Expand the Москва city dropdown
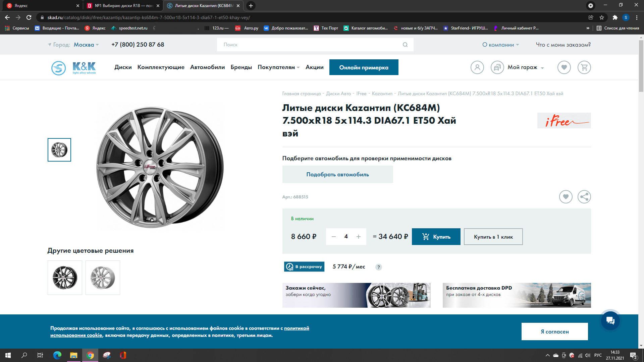This screenshot has width=644, height=362. point(86,45)
